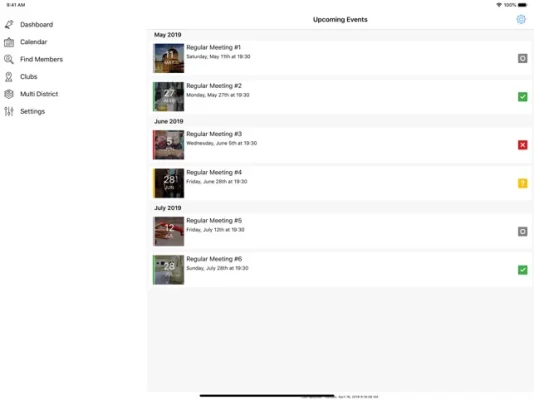Open the Find Members menu item

click(42, 60)
